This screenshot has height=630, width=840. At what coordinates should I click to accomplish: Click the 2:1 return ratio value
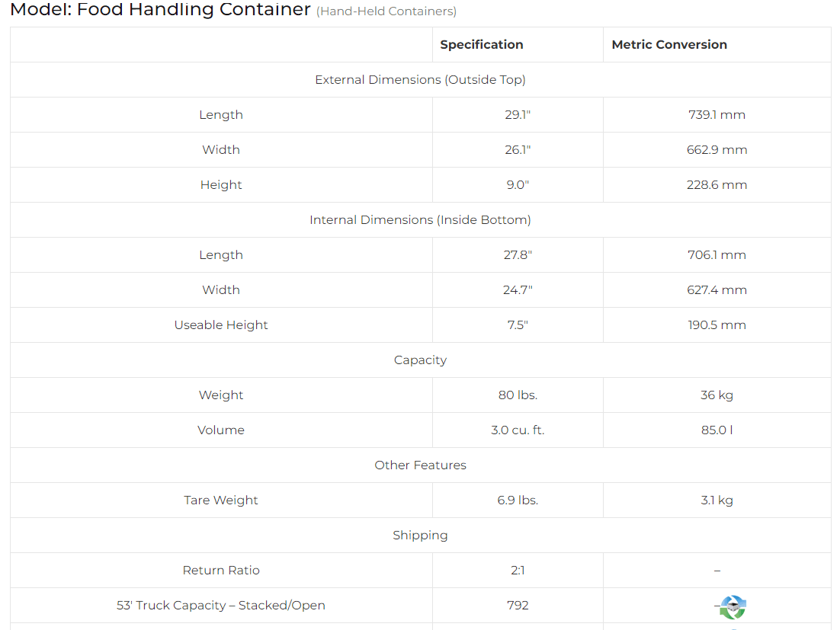518,570
